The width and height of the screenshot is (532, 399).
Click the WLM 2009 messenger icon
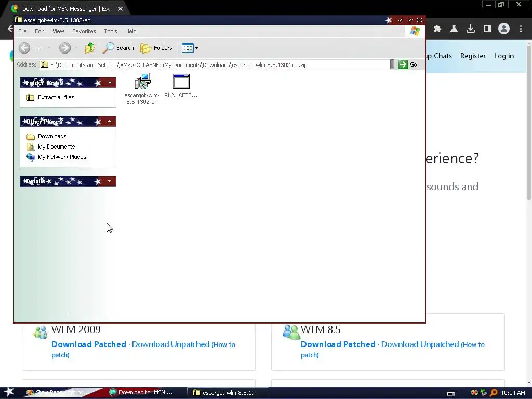click(x=41, y=332)
